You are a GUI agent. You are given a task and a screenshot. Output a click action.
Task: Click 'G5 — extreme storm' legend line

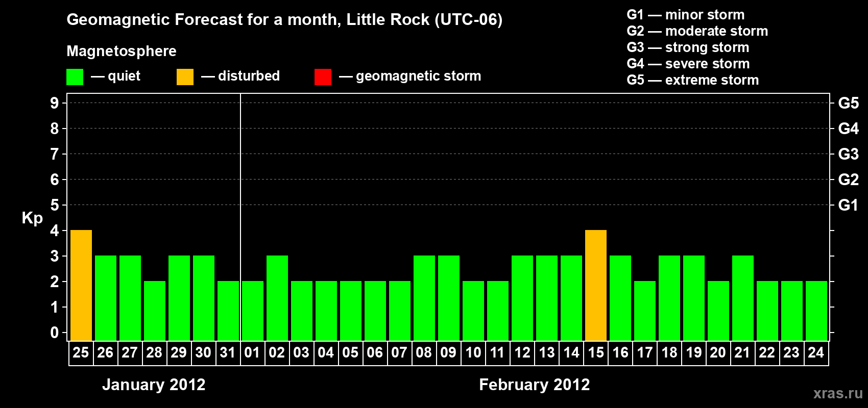pyautogui.click(x=693, y=80)
